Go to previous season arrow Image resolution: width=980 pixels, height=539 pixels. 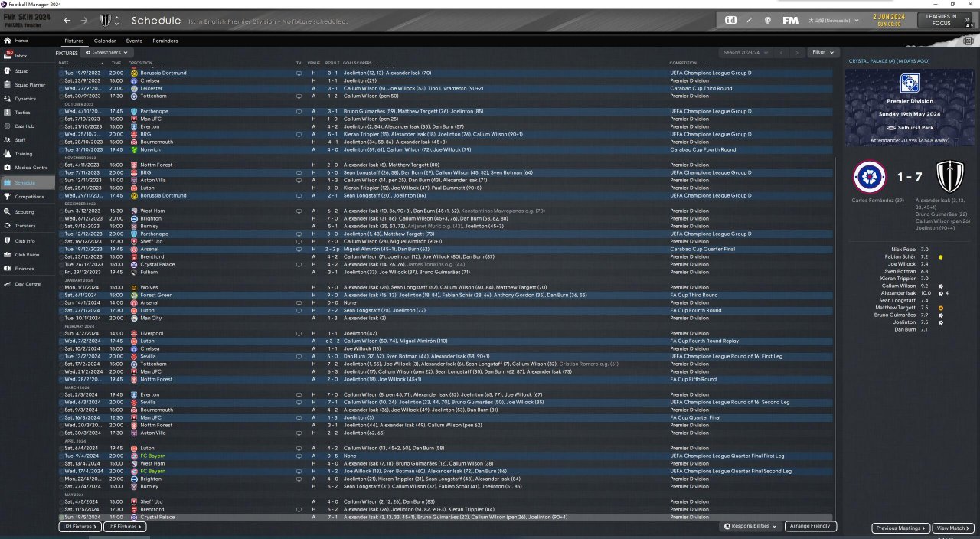point(781,52)
